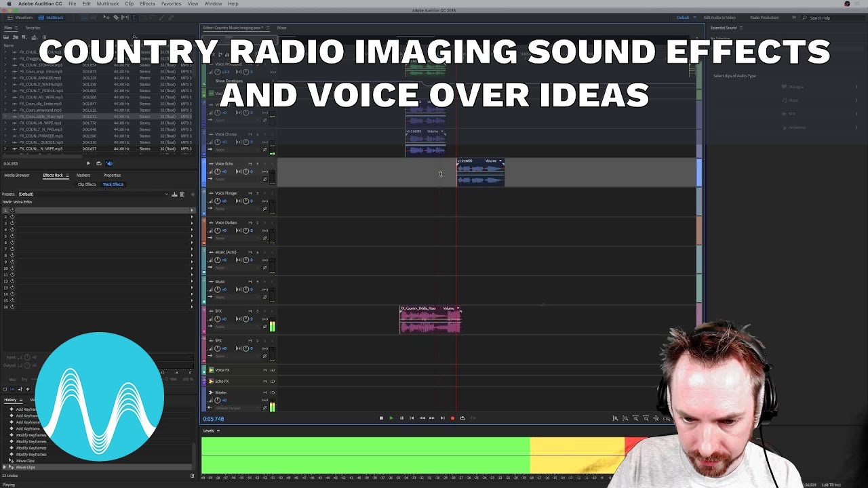Open the Presets (Default) dropdown

pos(93,195)
